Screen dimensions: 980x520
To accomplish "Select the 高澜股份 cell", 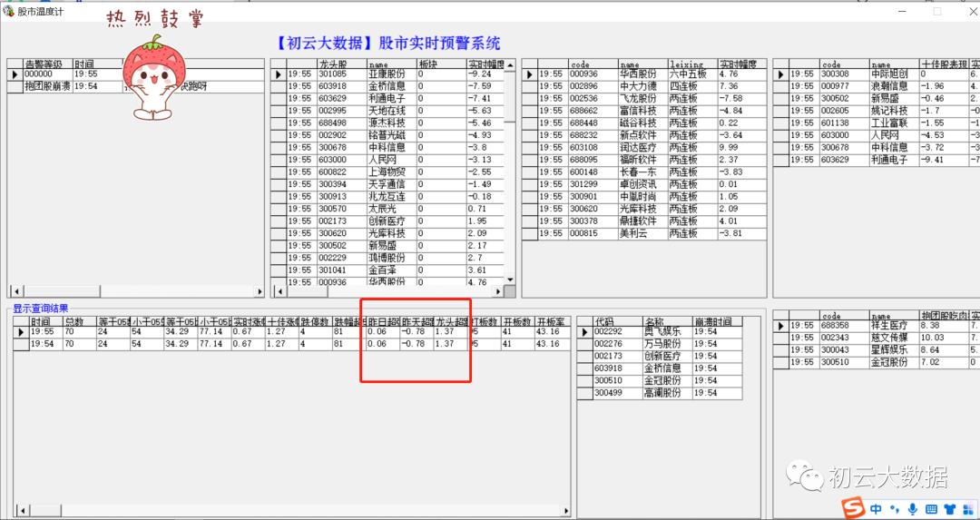I will 668,393.
